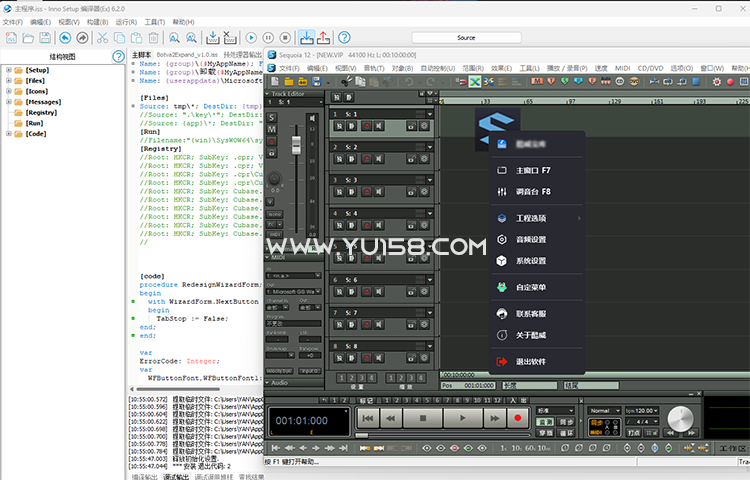The image size is (750, 480).
Task: Expand the [Setup] tree node
Action: pyautogui.click(x=7, y=70)
